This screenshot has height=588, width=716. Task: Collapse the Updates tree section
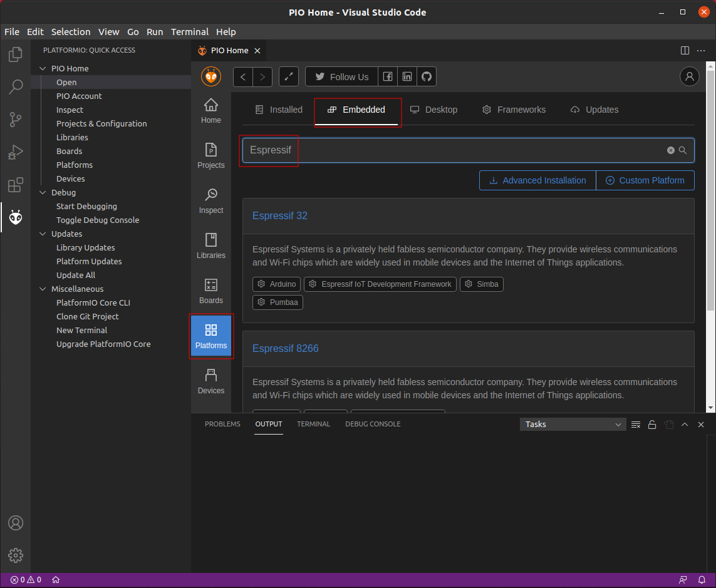pyautogui.click(x=43, y=234)
